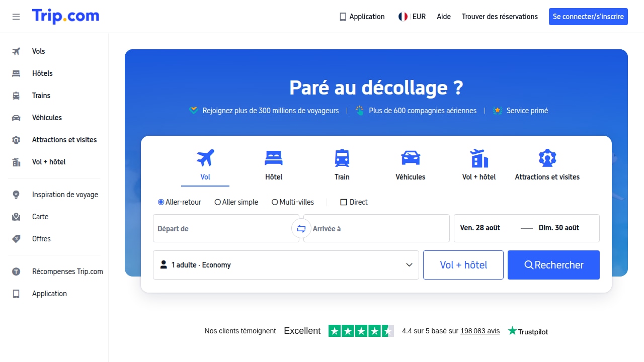Click the ferris wheel icon in the sidebar
Screen dimensions: 644x362
[16, 140]
